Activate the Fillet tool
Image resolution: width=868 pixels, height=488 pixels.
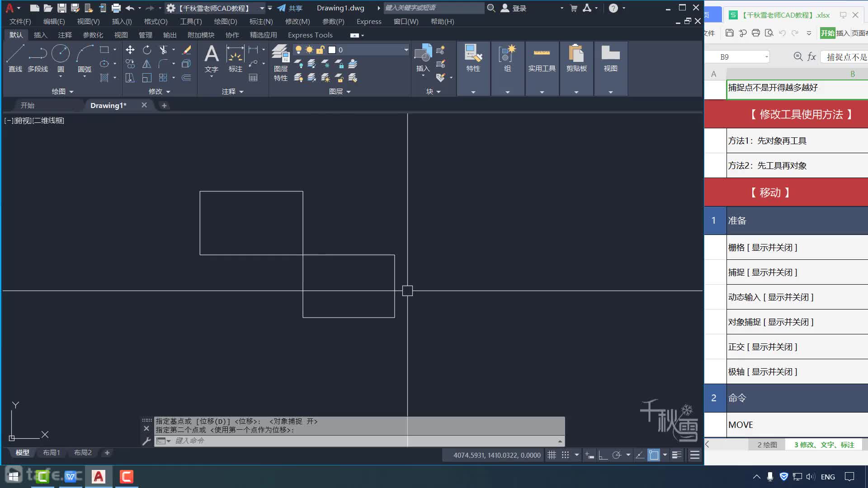tap(163, 64)
